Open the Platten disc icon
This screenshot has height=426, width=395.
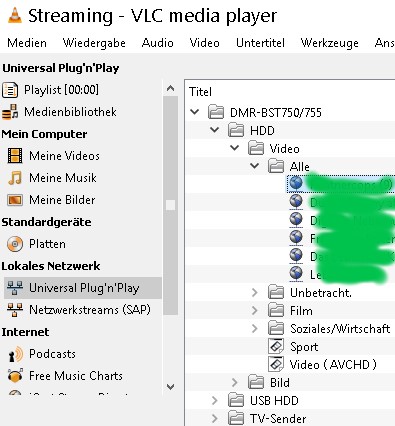pyautogui.click(x=15, y=244)
